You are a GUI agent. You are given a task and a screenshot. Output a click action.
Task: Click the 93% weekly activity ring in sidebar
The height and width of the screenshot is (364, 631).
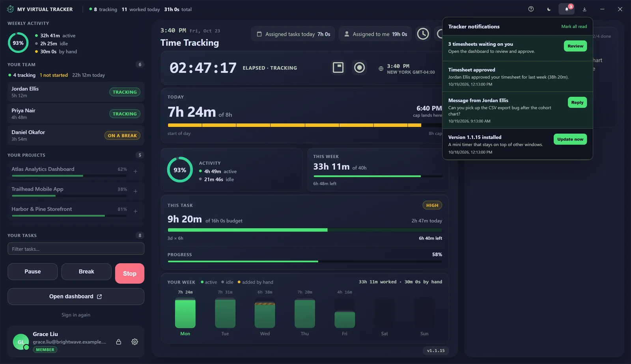[18, 43]
